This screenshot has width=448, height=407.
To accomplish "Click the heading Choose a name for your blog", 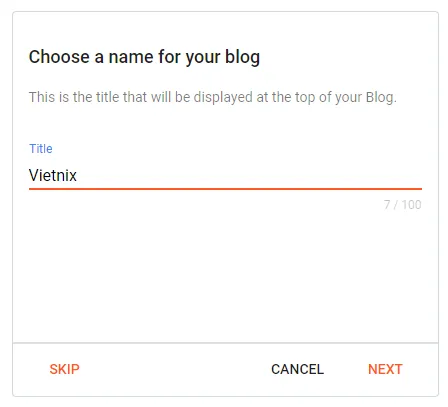I will 144,57.
